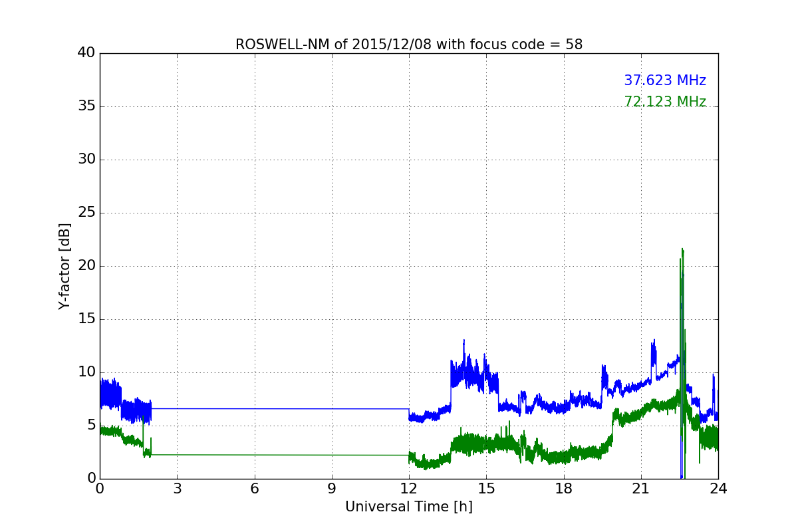Select the green '72.123 MHz' legend label
The height and width of the screenshot is (532, 798).
click(665, 102)
